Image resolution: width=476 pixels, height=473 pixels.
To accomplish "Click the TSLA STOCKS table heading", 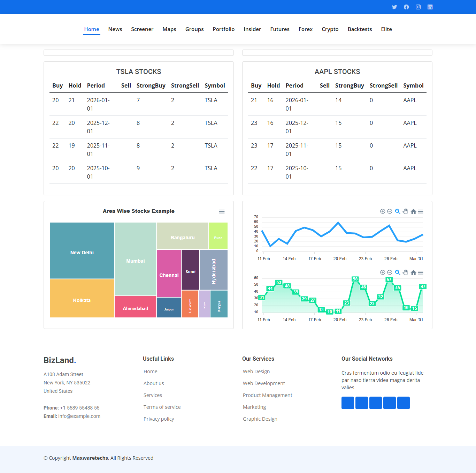I will pos(139,72).
